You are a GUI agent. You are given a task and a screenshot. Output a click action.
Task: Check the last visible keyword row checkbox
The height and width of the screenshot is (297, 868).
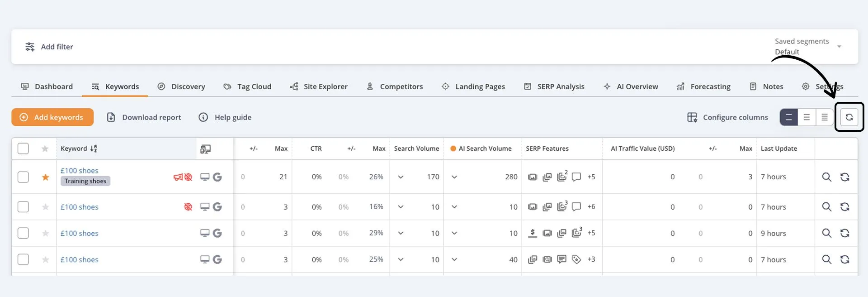tap(23, 259)
